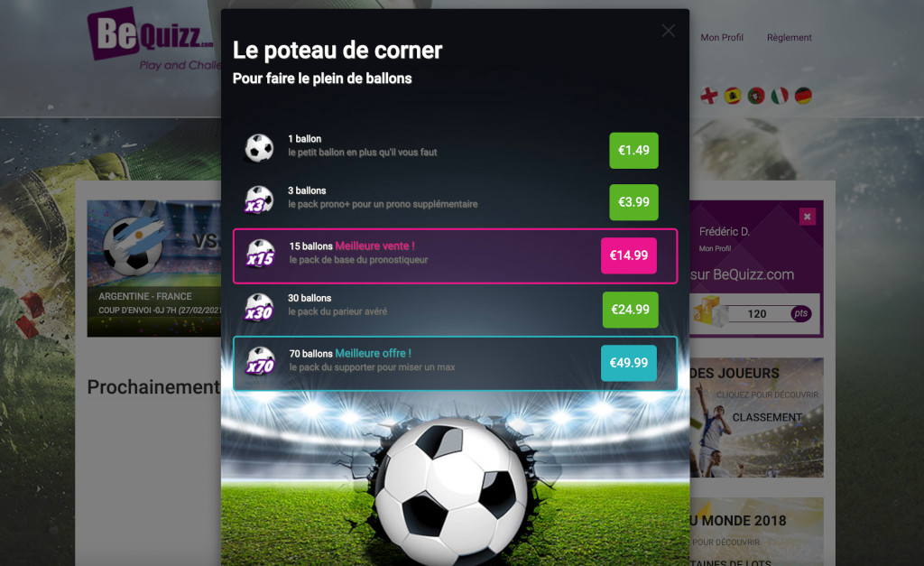Click the x30 balls pack icon
Screen dimensions: 924x566
(259, 307)
